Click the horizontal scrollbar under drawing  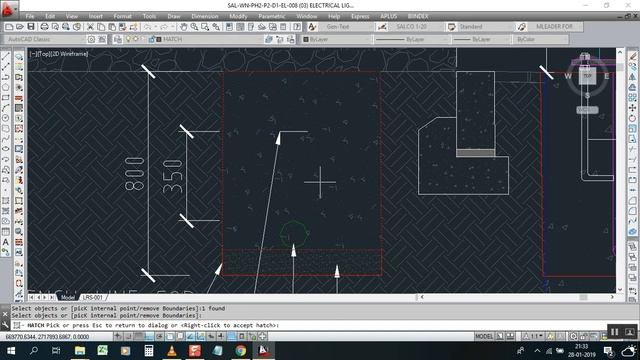(x=517, y=297)
